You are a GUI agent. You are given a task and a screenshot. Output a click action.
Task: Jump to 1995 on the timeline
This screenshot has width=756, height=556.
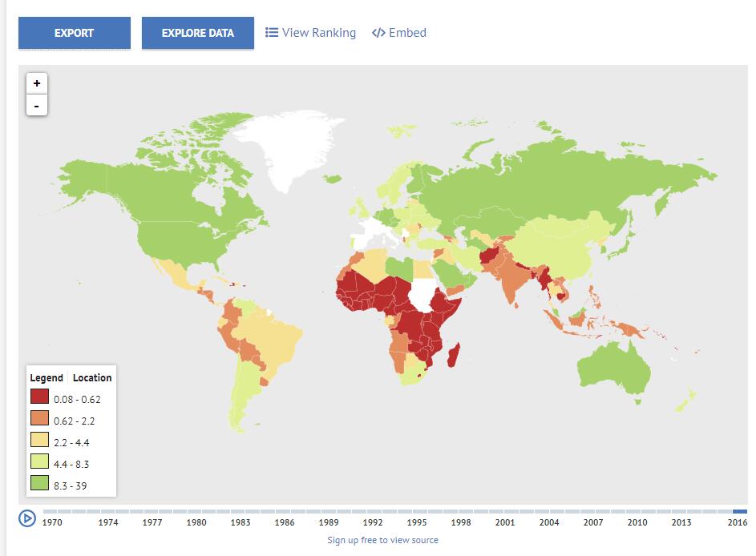417,522
